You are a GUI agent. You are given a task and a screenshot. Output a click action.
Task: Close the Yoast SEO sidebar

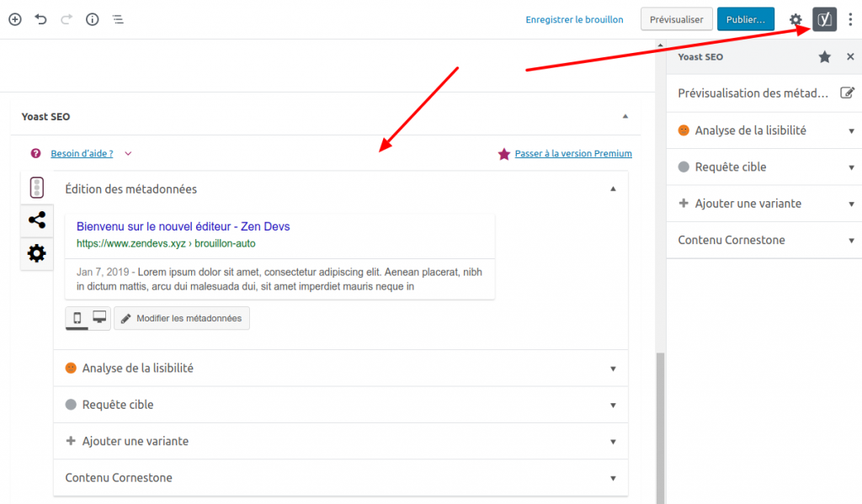[850, 56]
